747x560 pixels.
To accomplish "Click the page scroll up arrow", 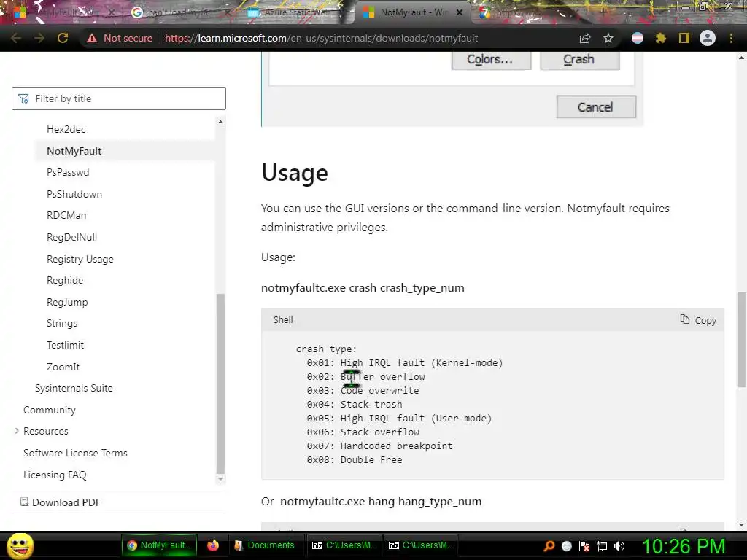I will point(741,57).
